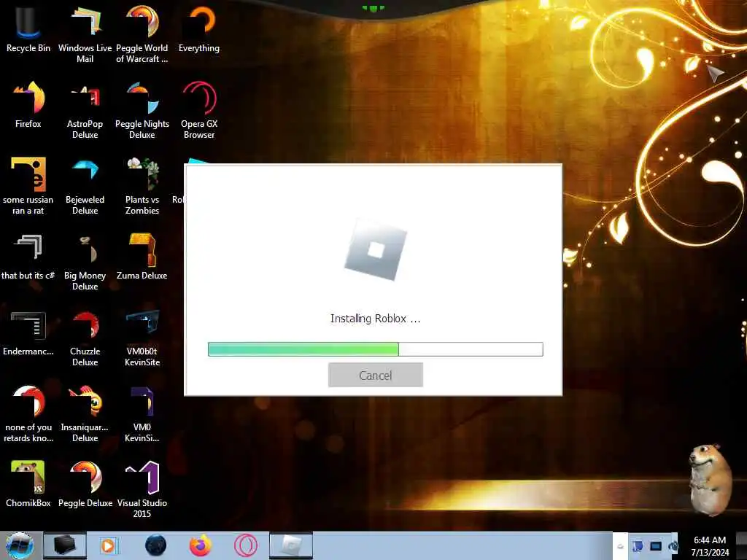Image resolution: width=747 pixels, height=560 pixels.
Task: Select the VM0 KevinSi... desktop icon
Action: 142,413
